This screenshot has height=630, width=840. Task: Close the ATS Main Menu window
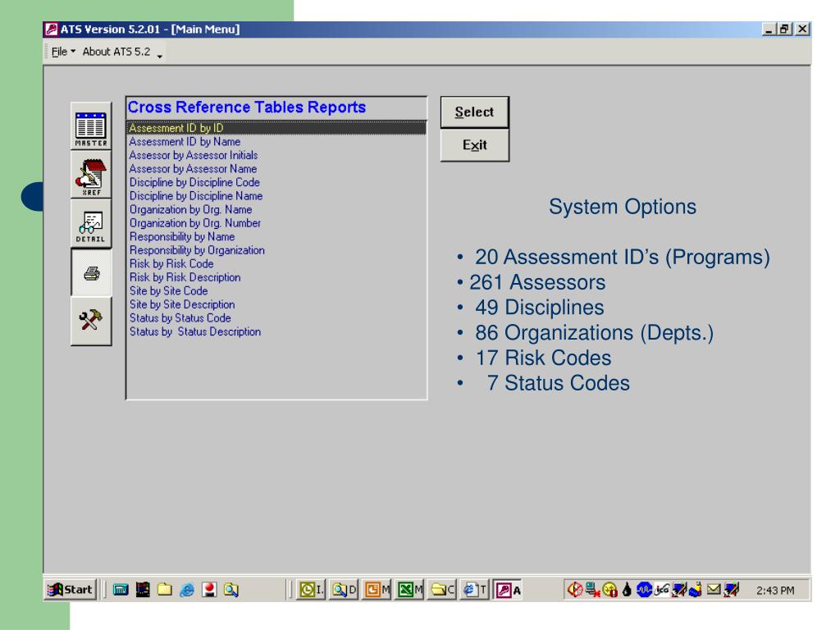tap(802, 30)
